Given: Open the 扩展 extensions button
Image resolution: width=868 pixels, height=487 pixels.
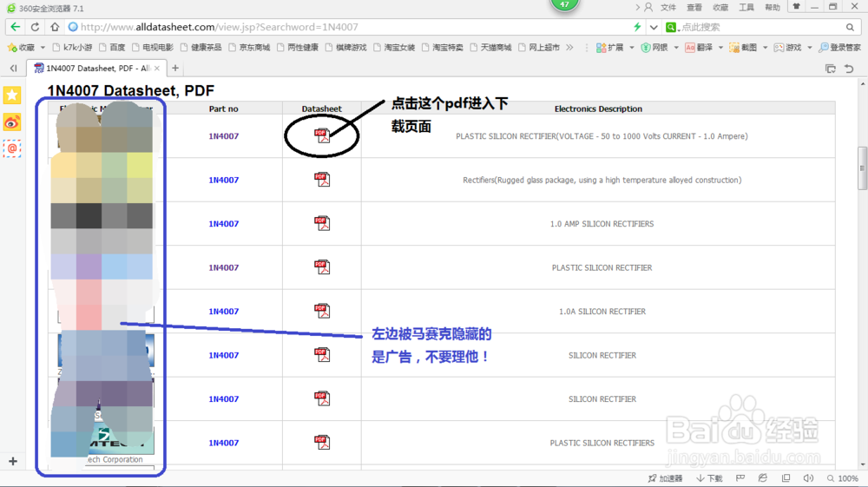Looking at the screenshot, I should click(x=609, y=48).
